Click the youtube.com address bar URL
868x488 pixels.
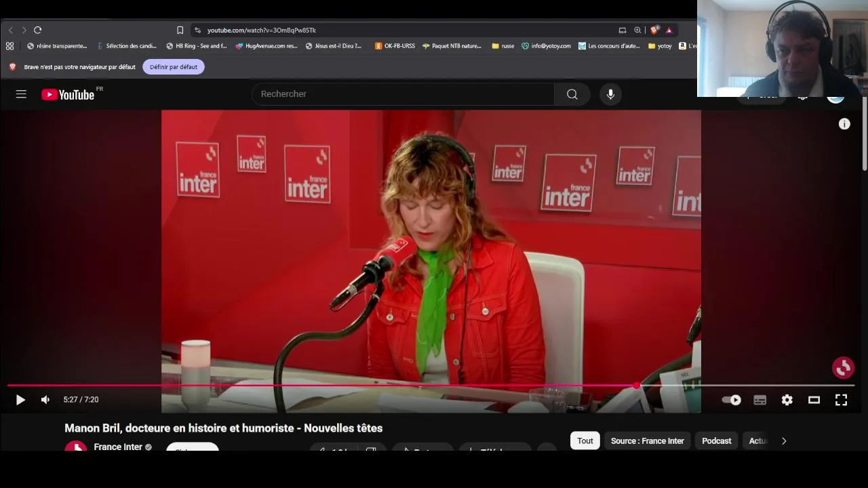tap(261, 30)
